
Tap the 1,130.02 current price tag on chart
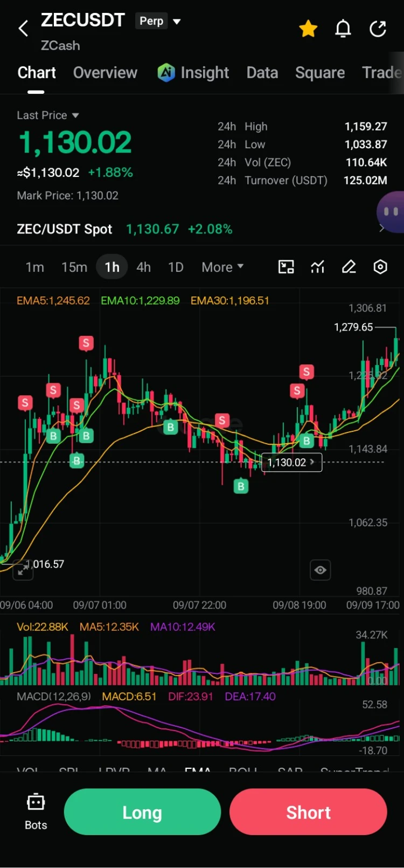(x=291, y=462)
